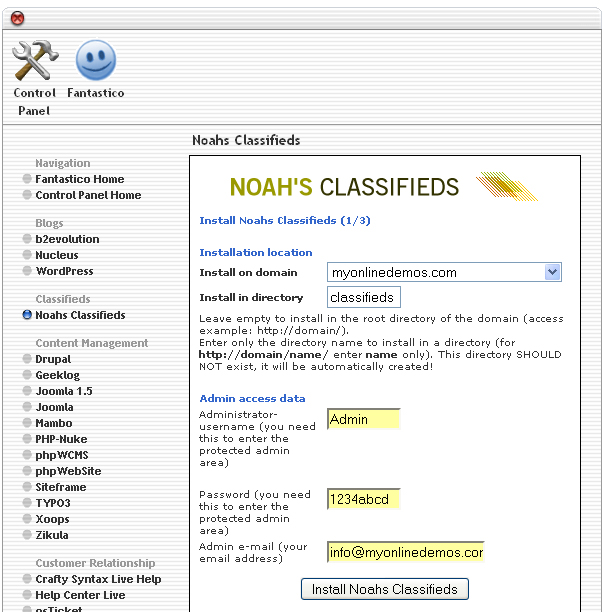602x612 pixels.
Task: Open the Control Panel Home link
Action: pyautogui.click(x=88, y=195)
